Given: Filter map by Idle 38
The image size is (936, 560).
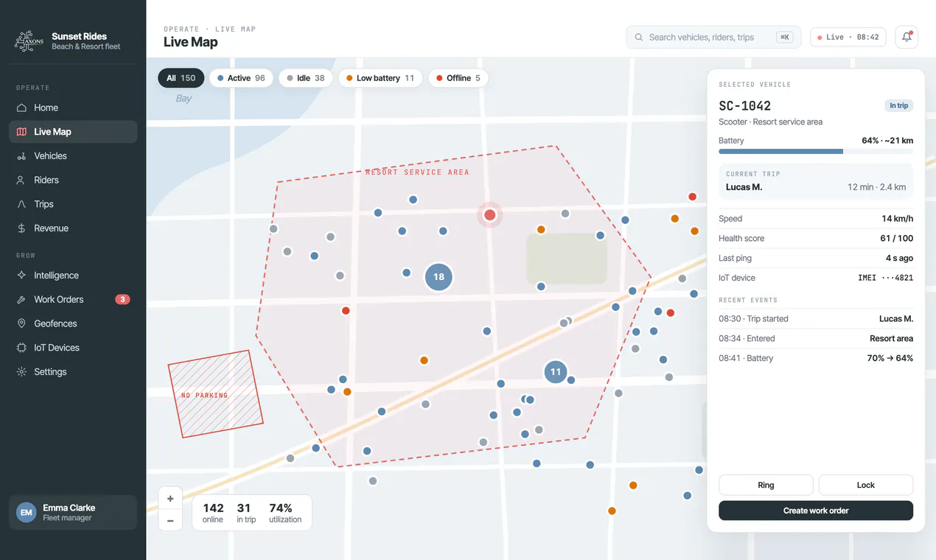Looking at the screenshot, I should point(305,78).
